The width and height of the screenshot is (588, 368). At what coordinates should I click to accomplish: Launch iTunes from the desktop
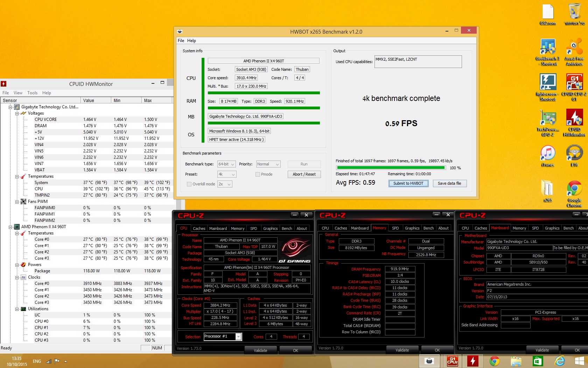click(x=548, y=156)
